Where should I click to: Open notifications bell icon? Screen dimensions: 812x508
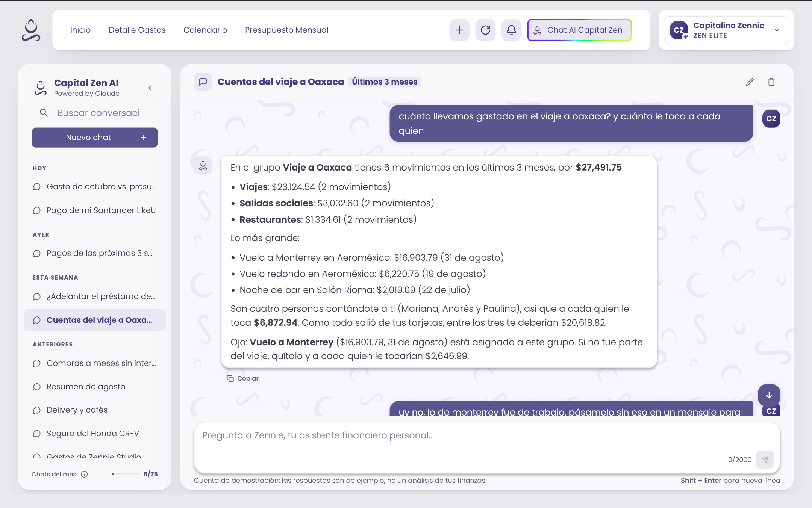coord(511,30)
